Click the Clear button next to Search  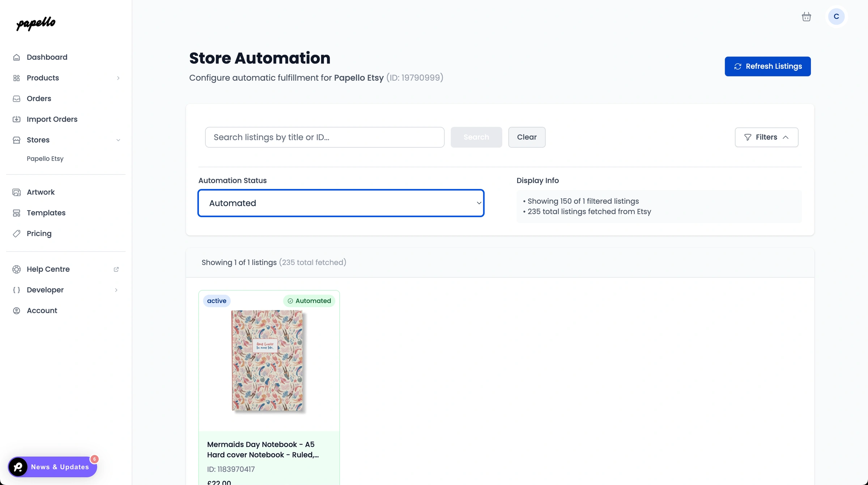click(527, 137)
